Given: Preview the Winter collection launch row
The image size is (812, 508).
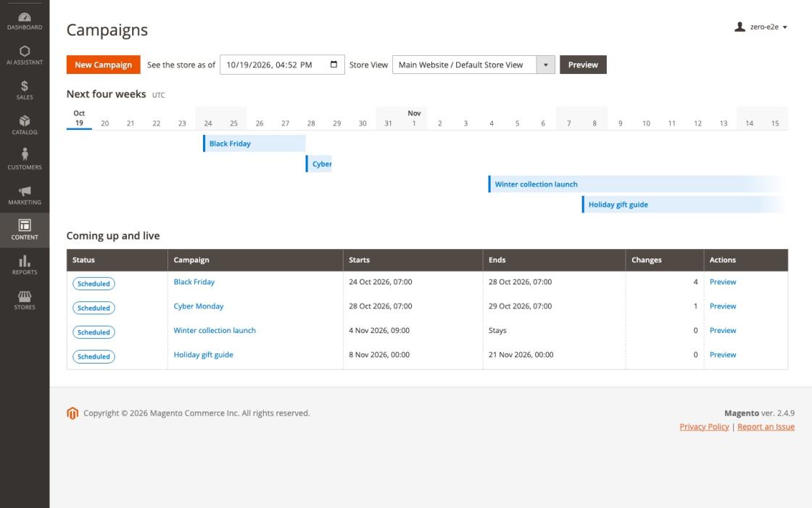Looking at the screenshot, I should 722,331.
